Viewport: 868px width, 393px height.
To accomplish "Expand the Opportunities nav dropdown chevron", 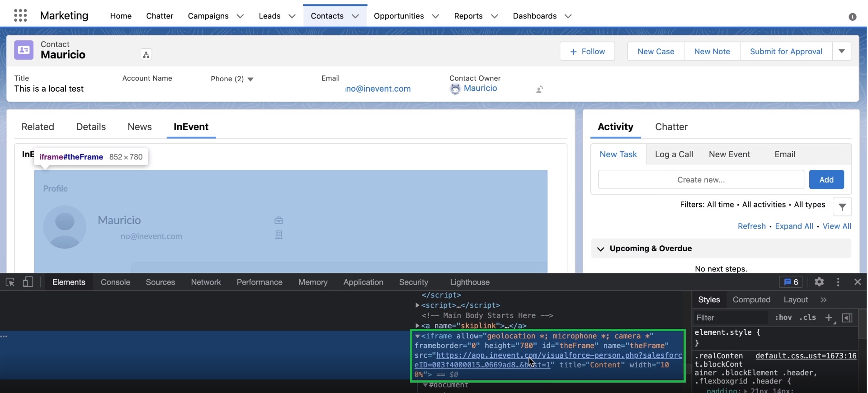I will [x=435, y=16].
